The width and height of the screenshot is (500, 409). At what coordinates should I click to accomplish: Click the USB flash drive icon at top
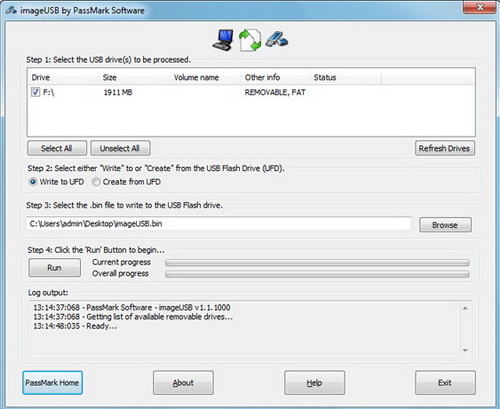pos(277,39)
